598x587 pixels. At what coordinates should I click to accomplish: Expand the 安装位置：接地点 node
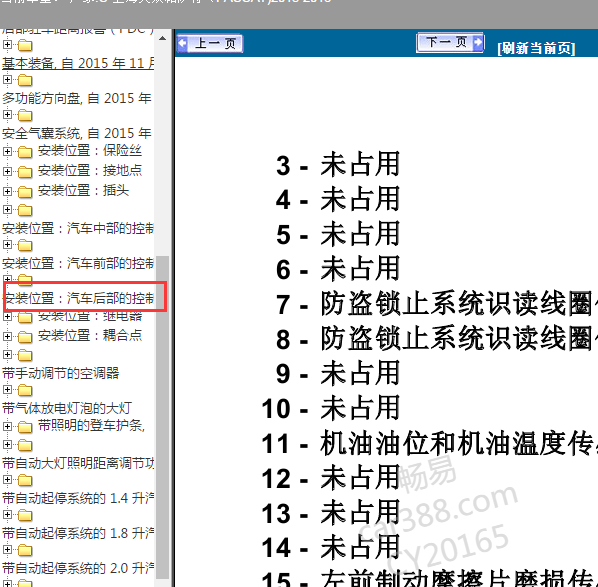[7, 171]
